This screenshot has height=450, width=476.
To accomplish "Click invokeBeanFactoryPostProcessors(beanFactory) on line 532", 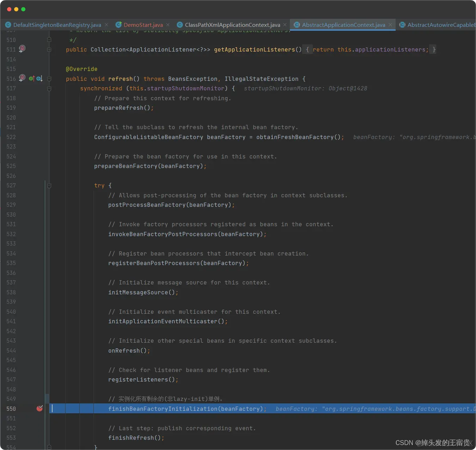I will point(185,234).
